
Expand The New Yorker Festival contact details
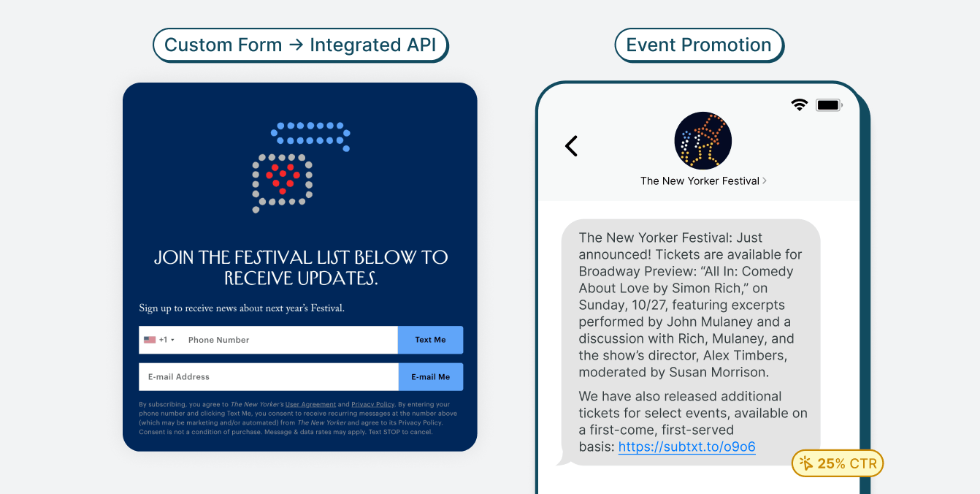tap(765, 180)
